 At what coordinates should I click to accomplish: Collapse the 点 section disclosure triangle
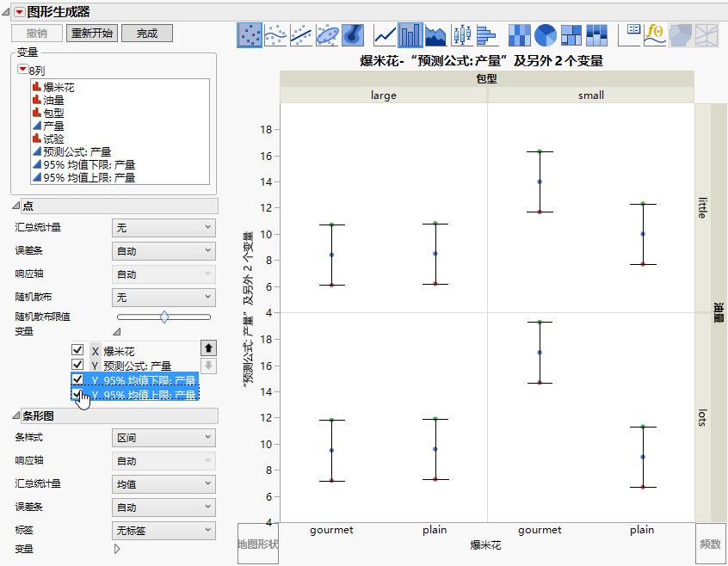(15, 206)
